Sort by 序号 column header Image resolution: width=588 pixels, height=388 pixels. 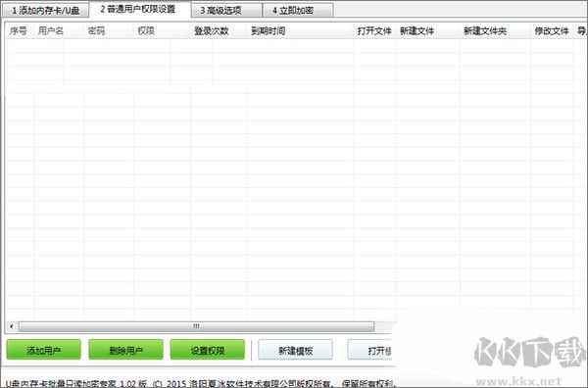21,30
